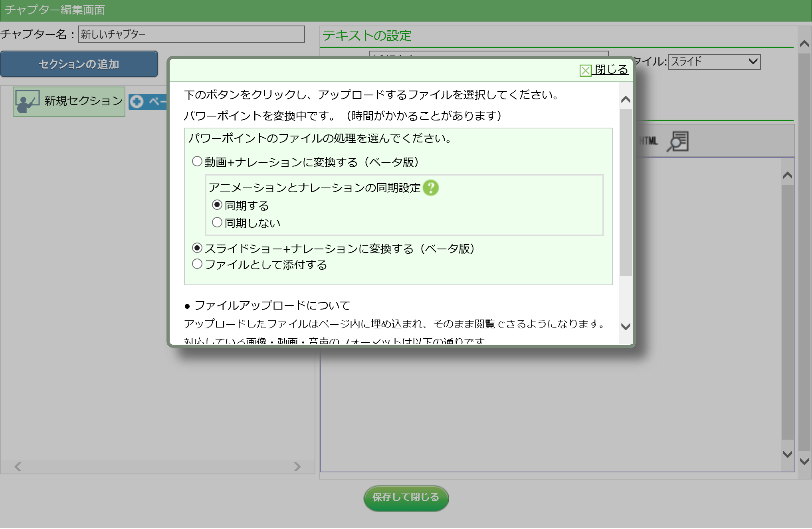Click the セクションの追加 button
The image size is (812, 529).
(x=79, y=64)
